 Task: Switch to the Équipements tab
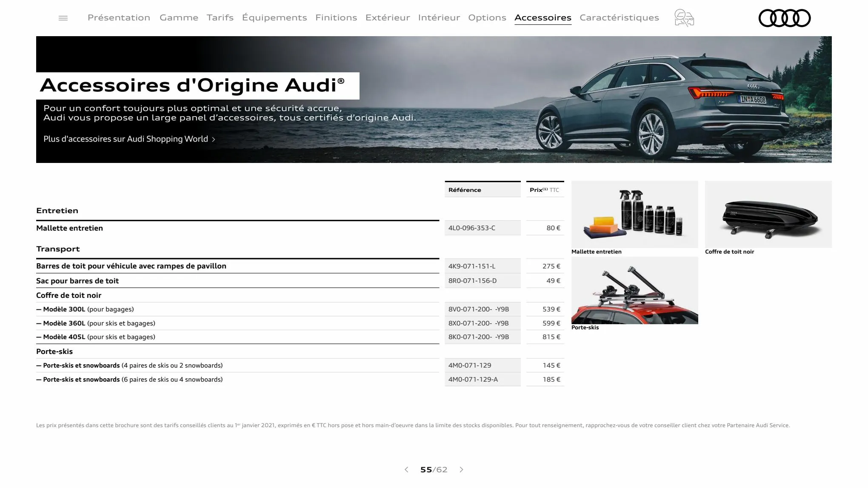[274, 17]
